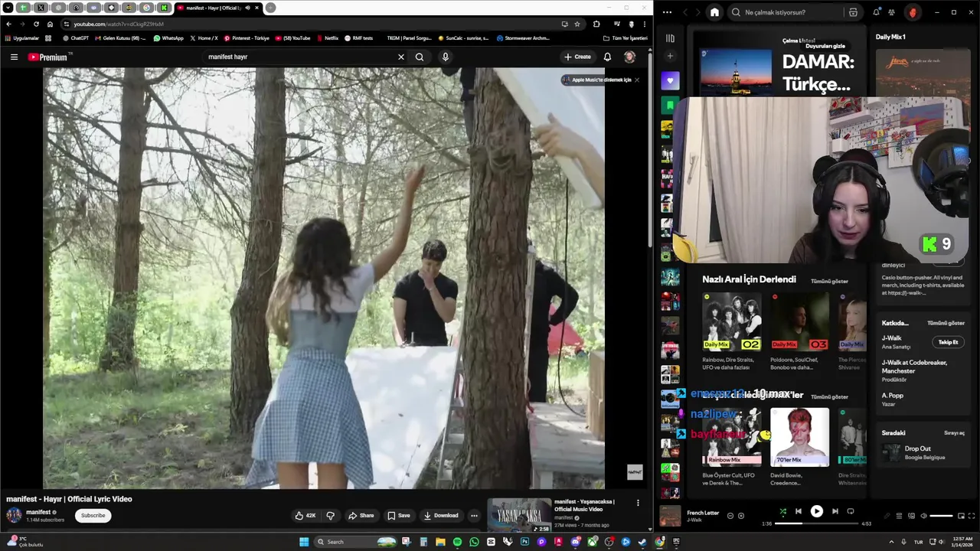Viewport: 980px width, 551px height.
Task: Skip to next Spotify track
Action: [835, 511]
